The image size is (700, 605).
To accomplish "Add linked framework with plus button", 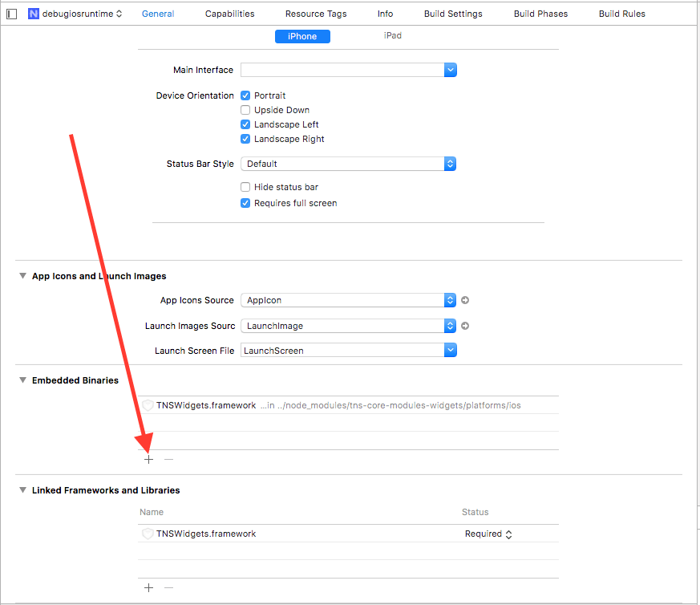I will click(x=148, y=587).
